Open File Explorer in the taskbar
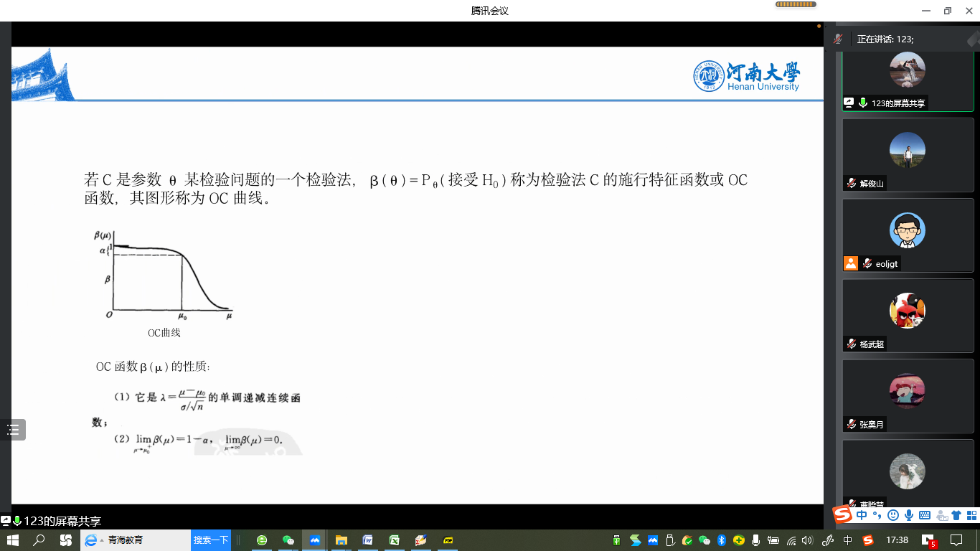 pyautogui.click(x=341, y=540)
